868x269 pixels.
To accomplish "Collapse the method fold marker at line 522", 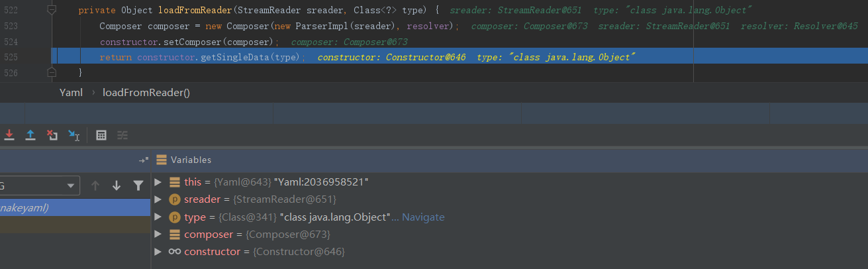I will [52, 11].
